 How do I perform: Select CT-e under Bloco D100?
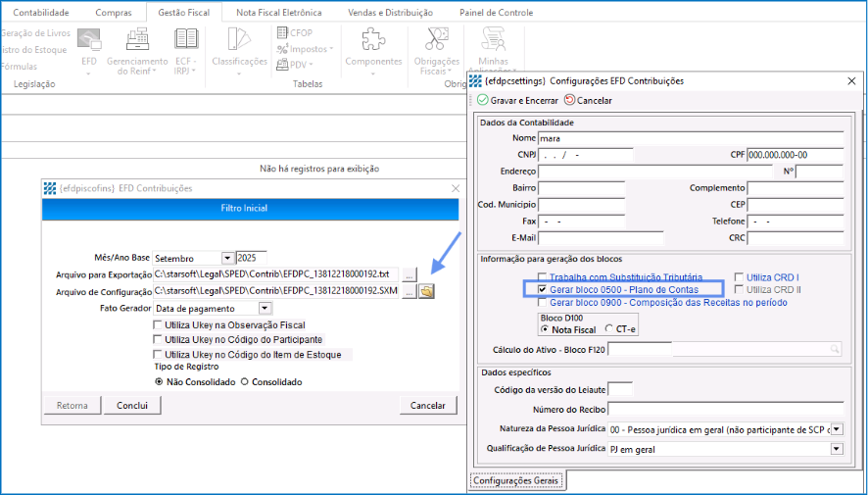608,329
